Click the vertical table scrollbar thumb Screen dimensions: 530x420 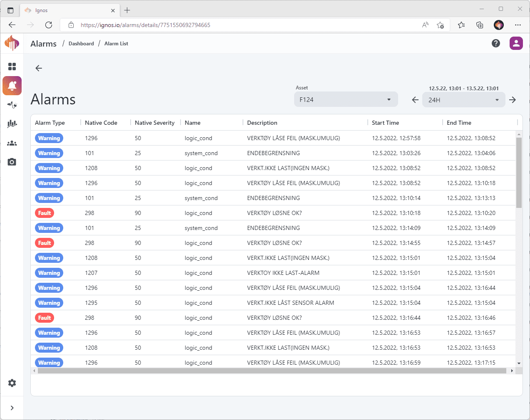tap(519, 173)
